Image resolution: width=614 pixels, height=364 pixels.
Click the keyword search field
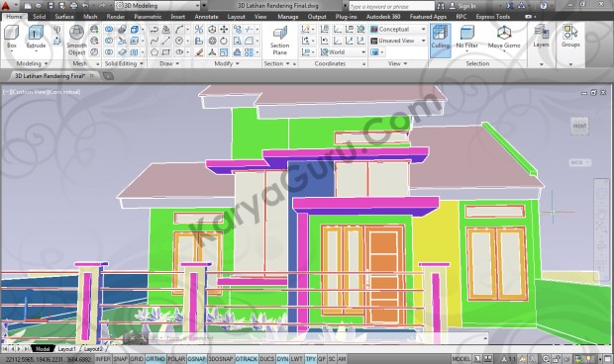point(391,6)
